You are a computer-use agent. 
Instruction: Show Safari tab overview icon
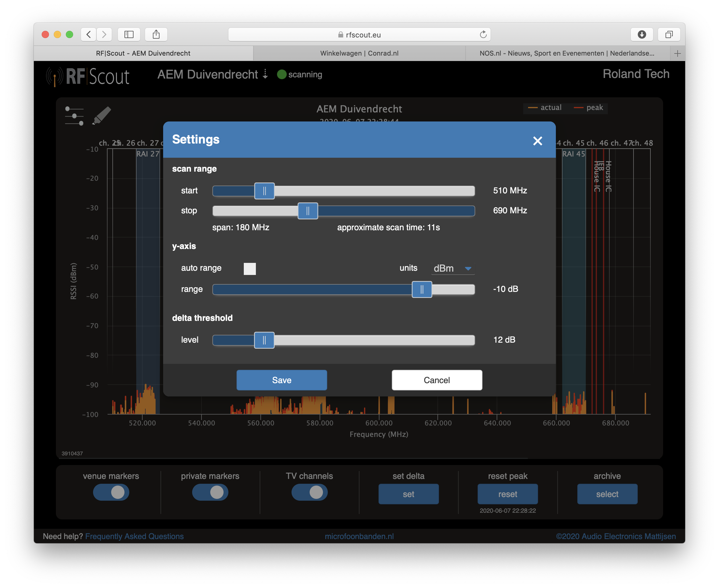(669, 34)
